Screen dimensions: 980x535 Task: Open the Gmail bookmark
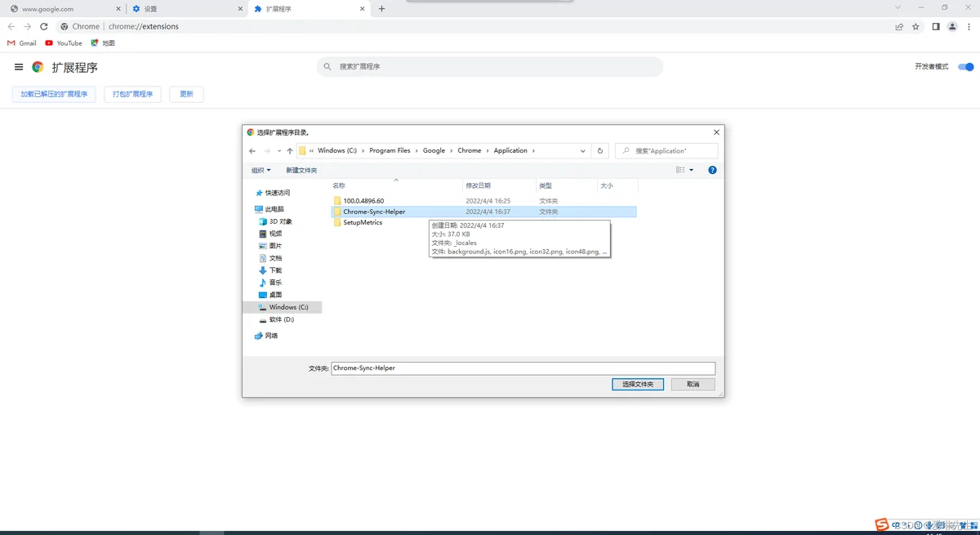click(x=22, y=43)
